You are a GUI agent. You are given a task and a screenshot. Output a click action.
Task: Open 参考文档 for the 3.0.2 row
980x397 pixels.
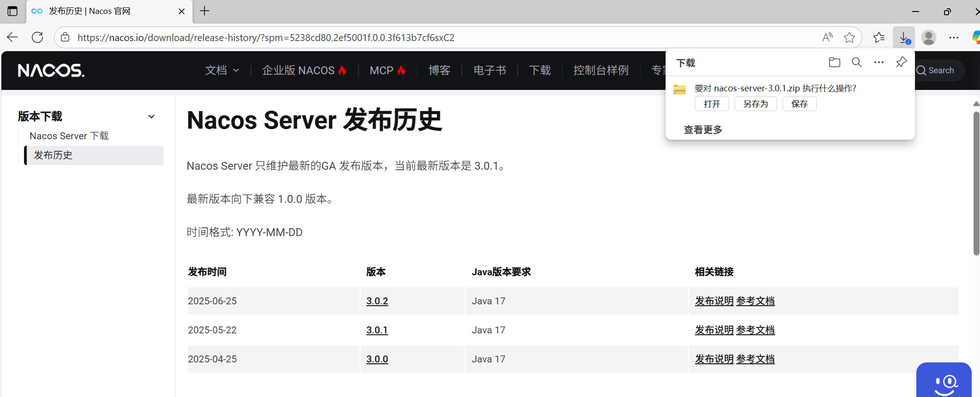point(755,301)
